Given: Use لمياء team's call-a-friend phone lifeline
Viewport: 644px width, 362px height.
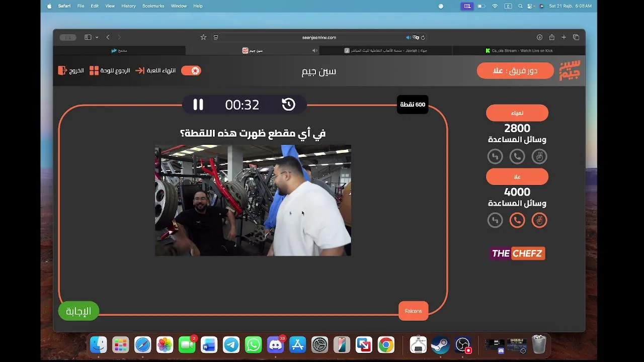Looking at the screenshot, I should pos(517,156).
